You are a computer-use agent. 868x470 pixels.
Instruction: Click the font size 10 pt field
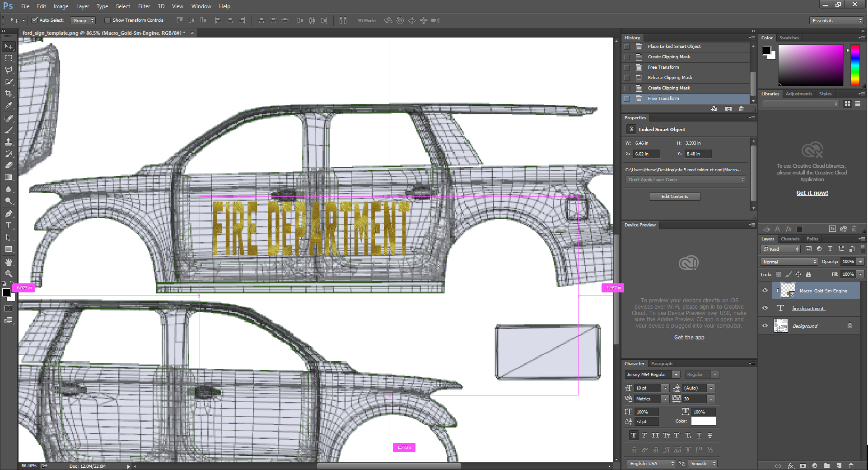(x=647, y=388)
